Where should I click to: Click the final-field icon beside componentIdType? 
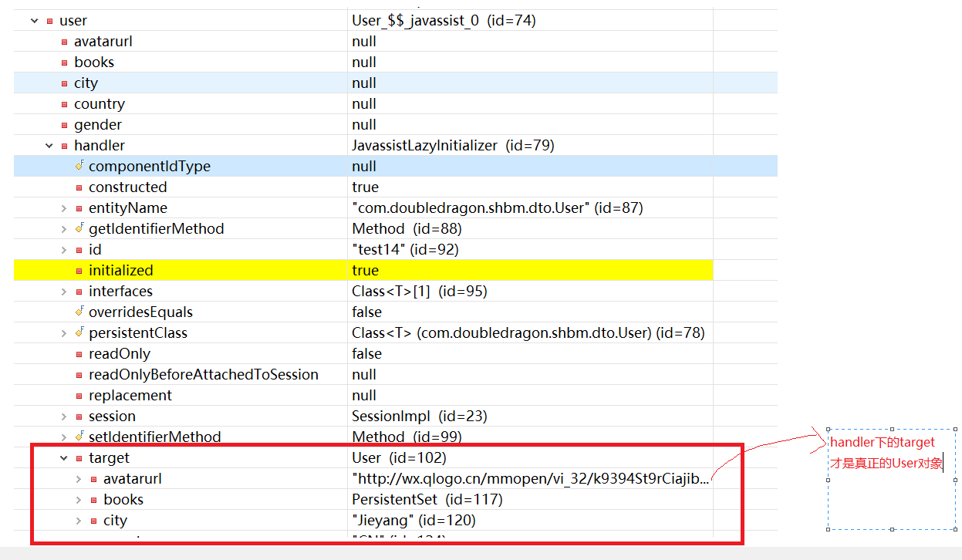click(79, 166)
